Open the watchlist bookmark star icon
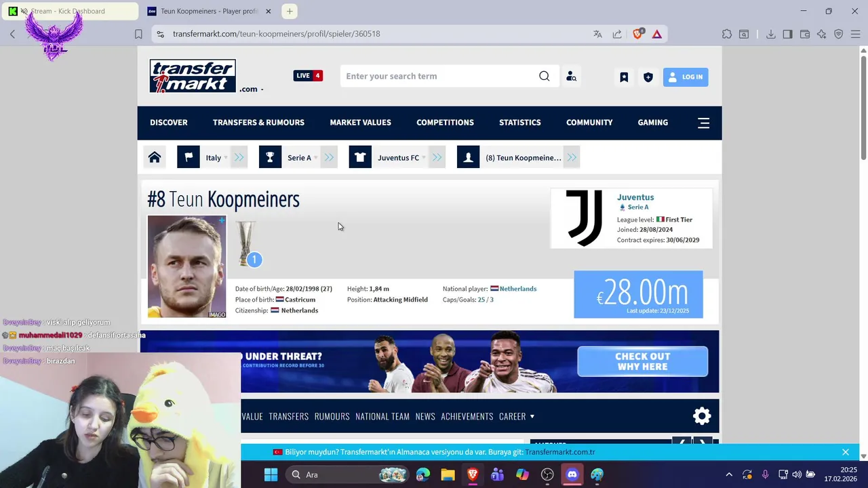This screenshot has width=868, height=488. coord(624,77)
